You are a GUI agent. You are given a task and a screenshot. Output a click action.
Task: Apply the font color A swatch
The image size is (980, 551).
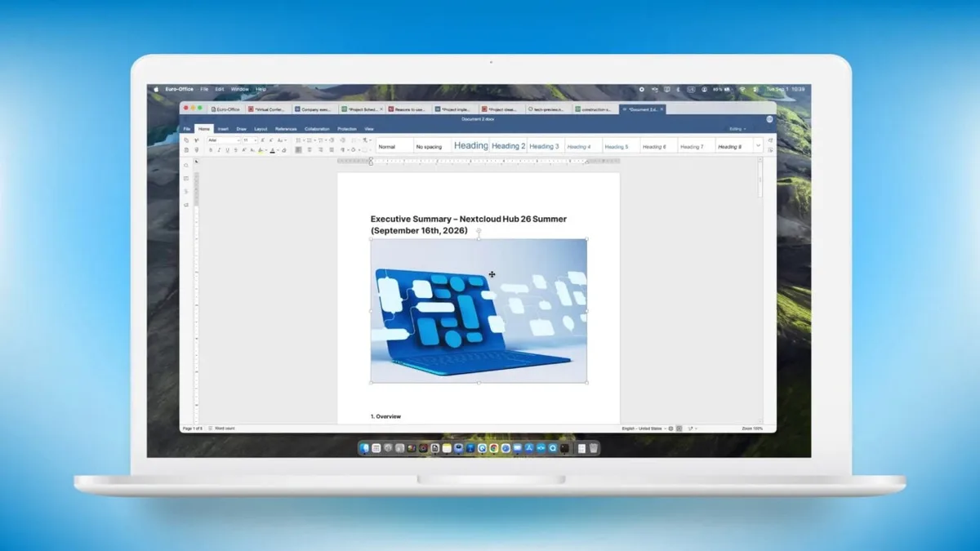tap(273, 150)
